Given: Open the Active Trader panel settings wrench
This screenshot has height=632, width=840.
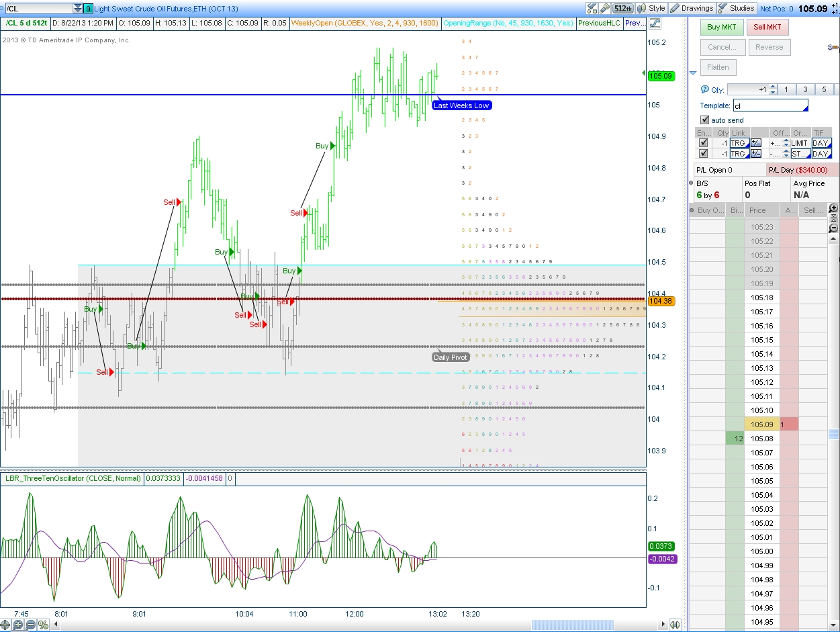Looking at the screenshot, I should pyautogui.click(x=834, y=47).
